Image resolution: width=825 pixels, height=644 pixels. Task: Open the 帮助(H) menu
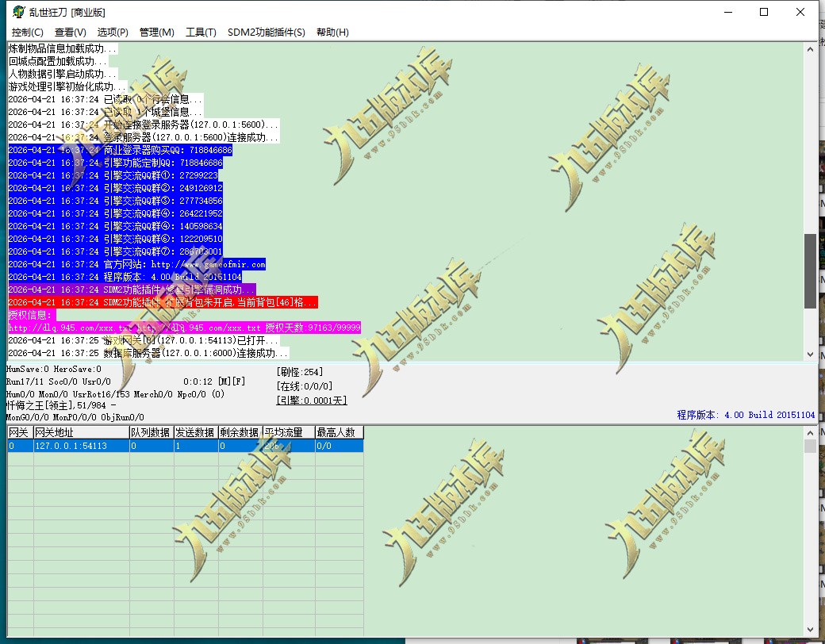pyautogui.click(x=332, y=32)
